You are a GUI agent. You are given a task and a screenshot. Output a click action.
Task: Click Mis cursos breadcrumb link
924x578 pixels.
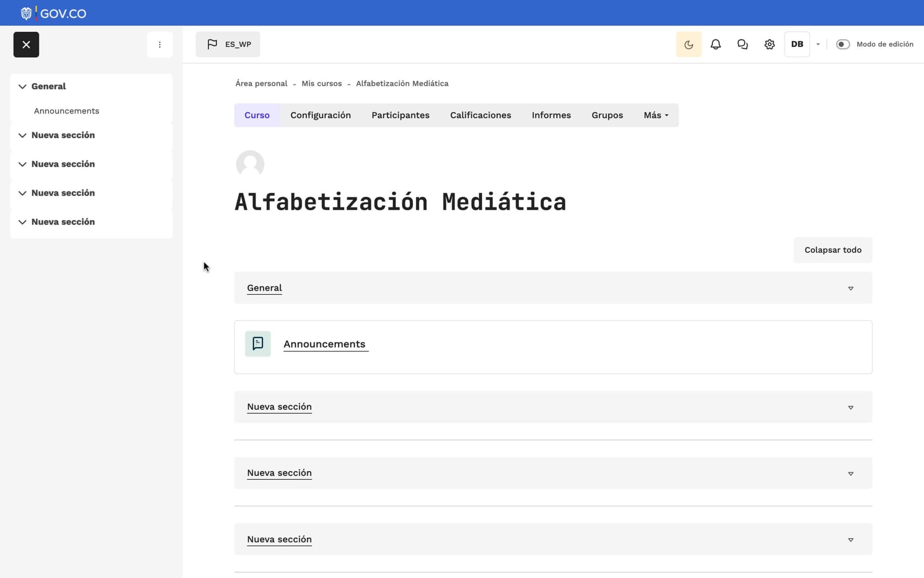(x=321, y=83)
